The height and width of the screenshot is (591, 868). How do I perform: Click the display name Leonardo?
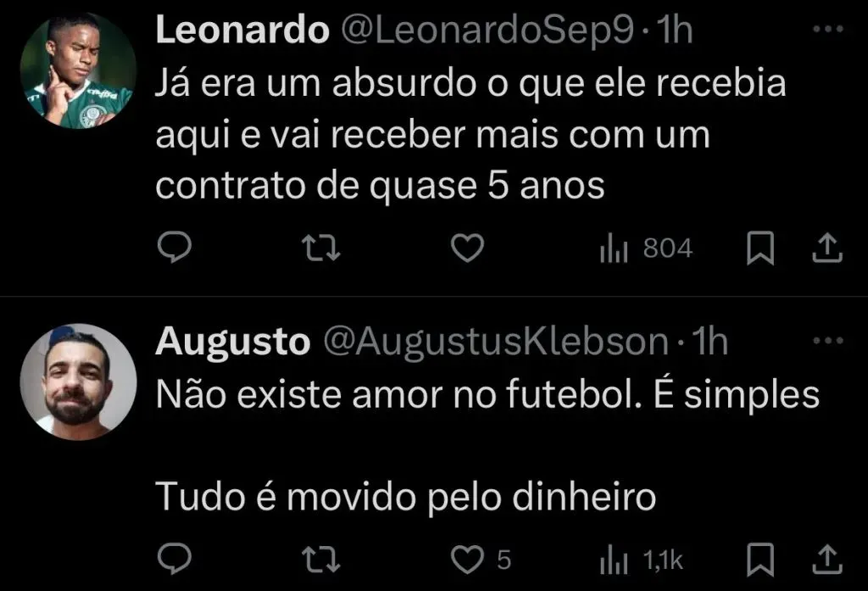click(242, 31)
